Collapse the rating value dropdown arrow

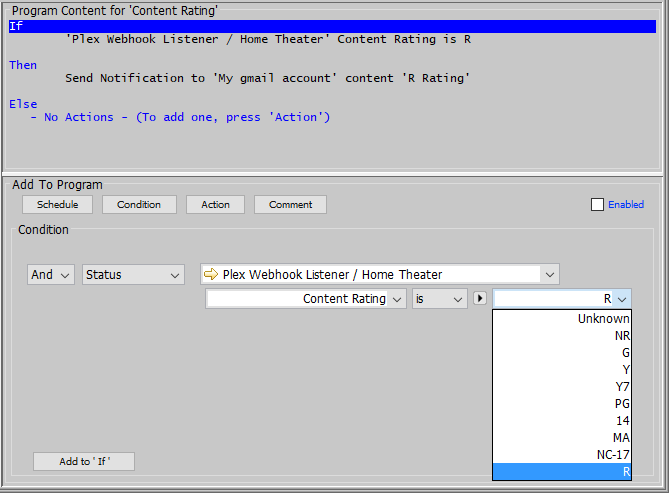(621, 299)
